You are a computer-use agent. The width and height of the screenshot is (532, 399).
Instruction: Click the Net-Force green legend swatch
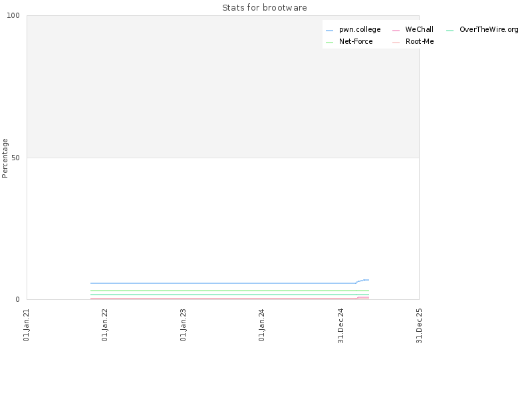point(329,43)
